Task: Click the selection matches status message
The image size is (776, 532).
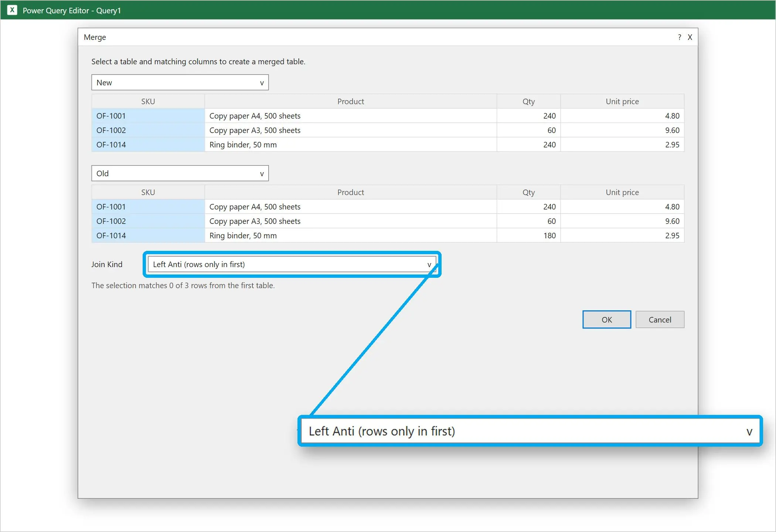Action: 183,285
